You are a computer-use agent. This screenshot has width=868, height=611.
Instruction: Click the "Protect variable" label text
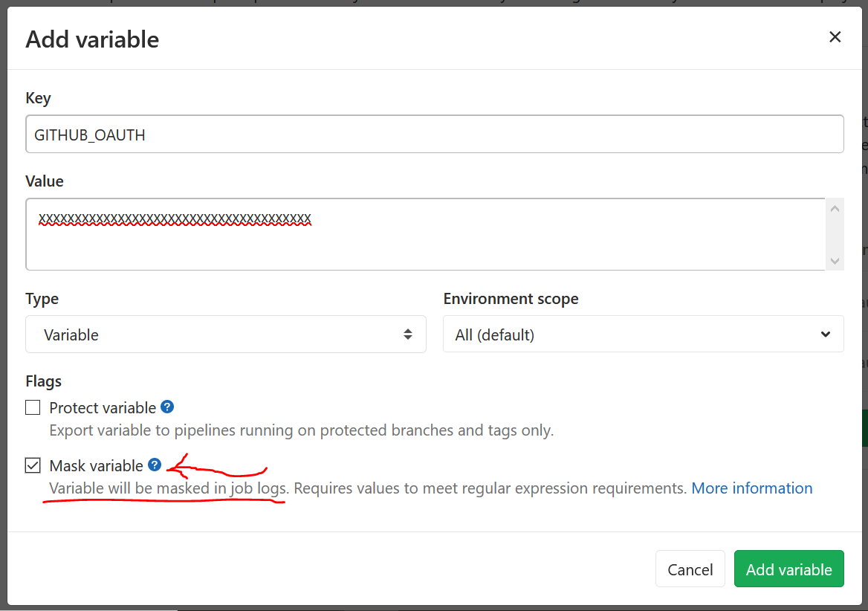click(x=103, y=407)
